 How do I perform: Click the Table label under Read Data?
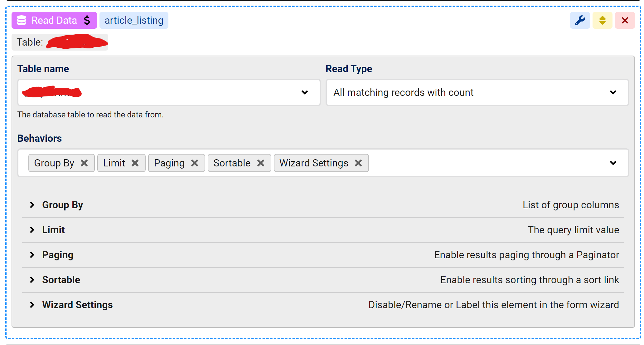tap(30, 42)
